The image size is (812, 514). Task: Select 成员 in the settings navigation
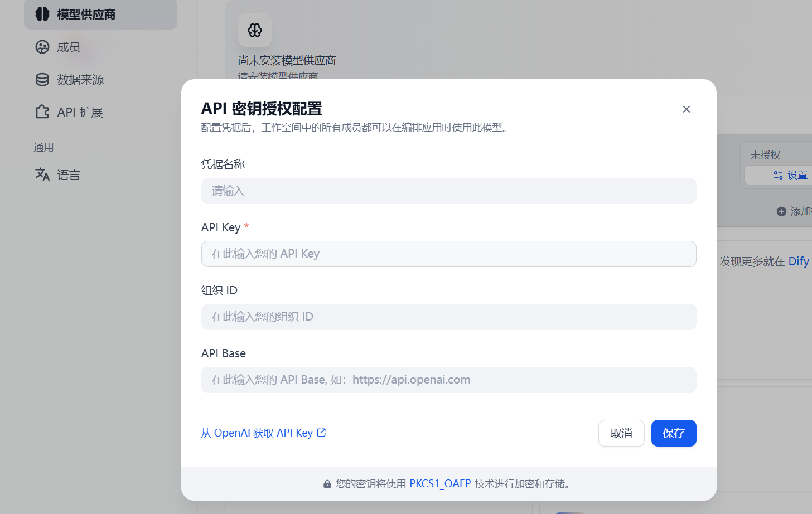point(67,47)
